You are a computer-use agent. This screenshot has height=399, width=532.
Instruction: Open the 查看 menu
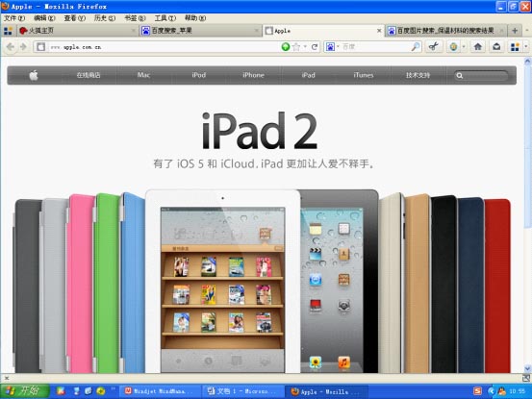point(75,18)
